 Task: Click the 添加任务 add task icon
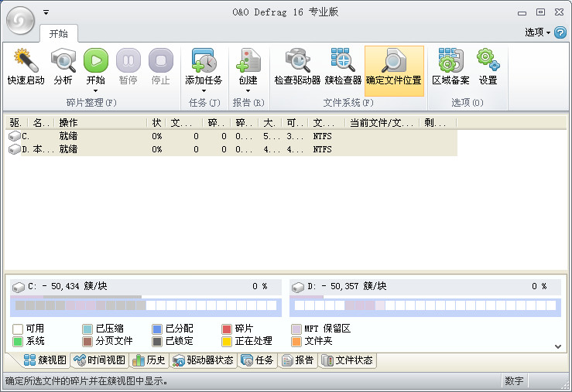coord(204,66)
